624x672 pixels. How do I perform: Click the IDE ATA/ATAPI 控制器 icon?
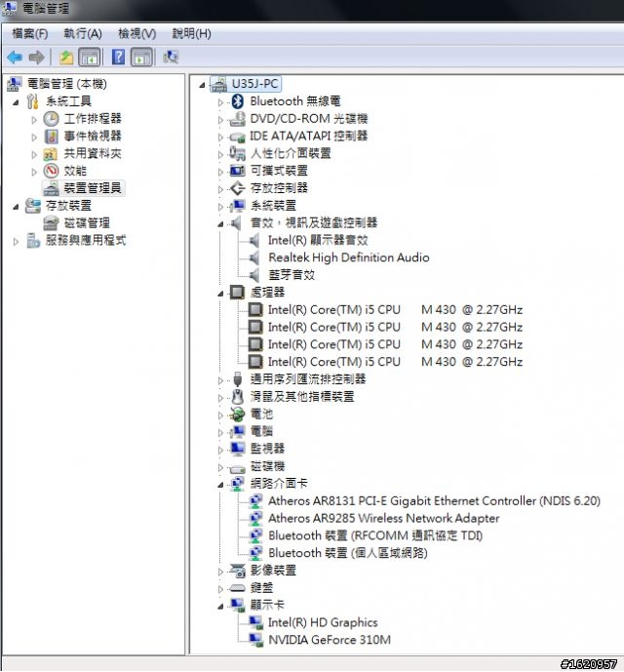[238, 137]
